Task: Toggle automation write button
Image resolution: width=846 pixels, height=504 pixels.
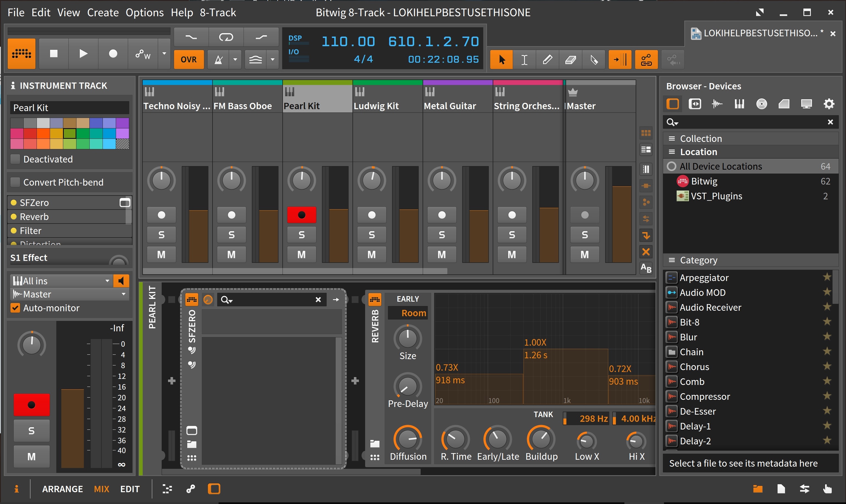Action: tap(143, 54)
